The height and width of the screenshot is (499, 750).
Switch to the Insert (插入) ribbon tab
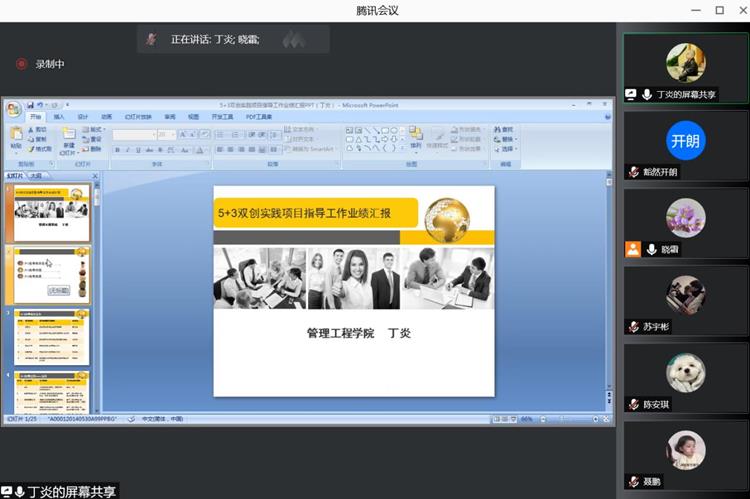(60, 117)
